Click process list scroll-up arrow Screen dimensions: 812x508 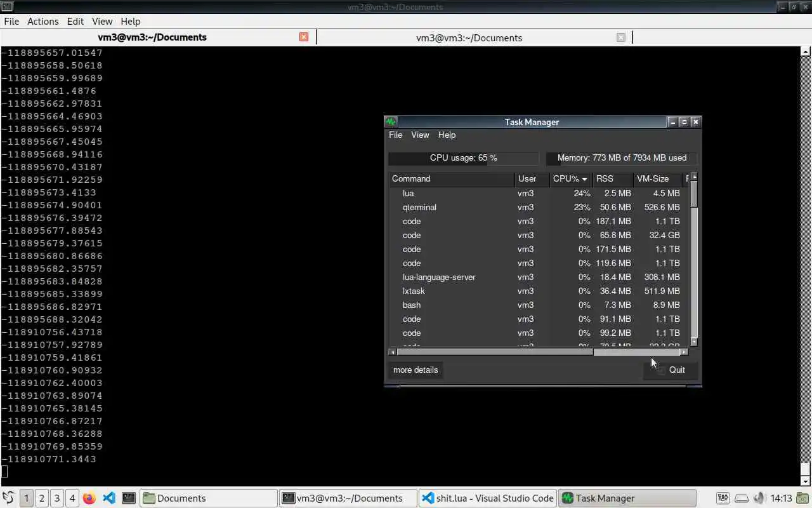coord(693,176)
